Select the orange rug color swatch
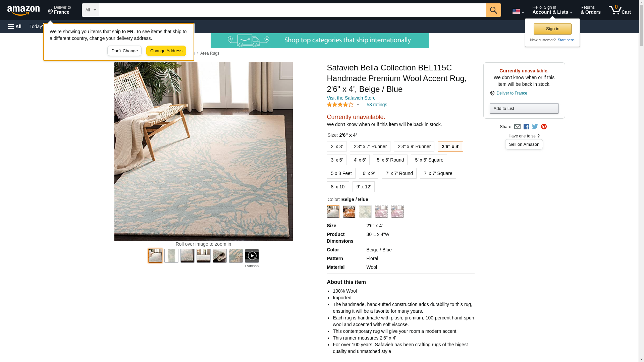The width and height of the screenshot is (644, 362). pyautogui.click(x=349, y=212)
